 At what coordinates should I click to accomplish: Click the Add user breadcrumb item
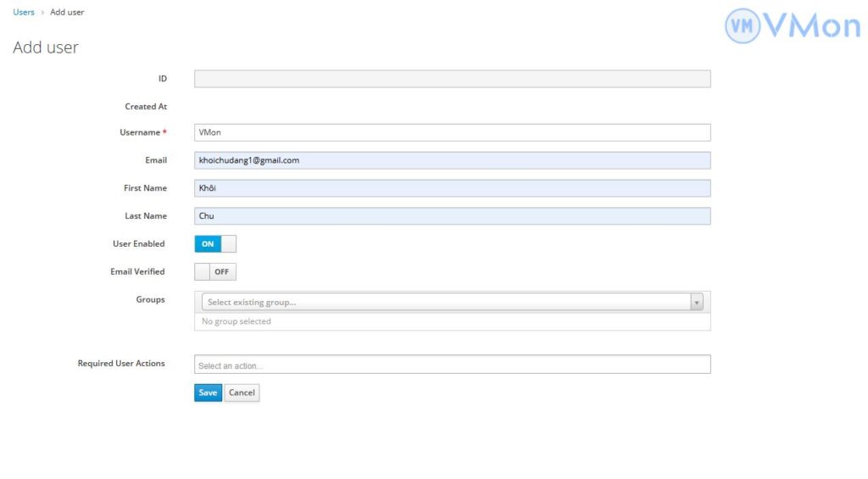(x=67, y=13)
